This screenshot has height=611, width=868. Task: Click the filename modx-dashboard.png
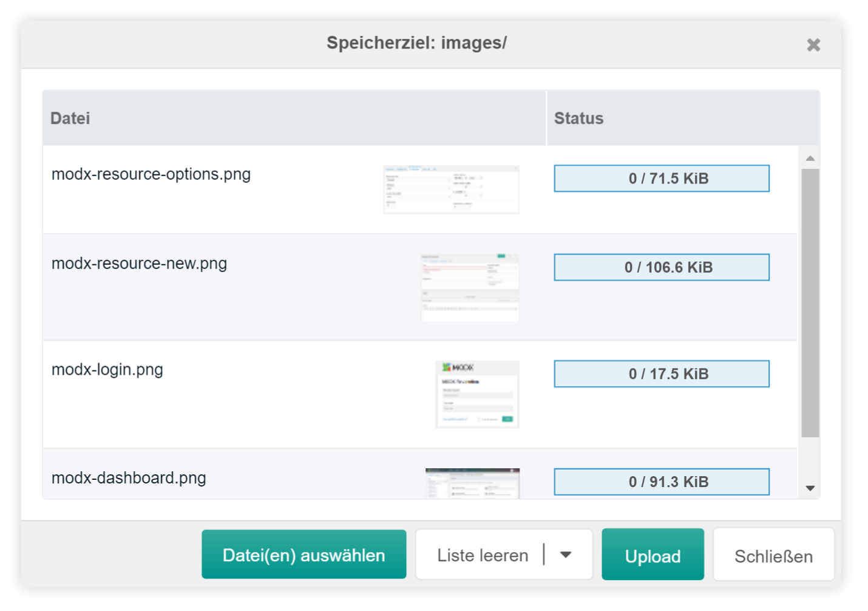(129, 478)
